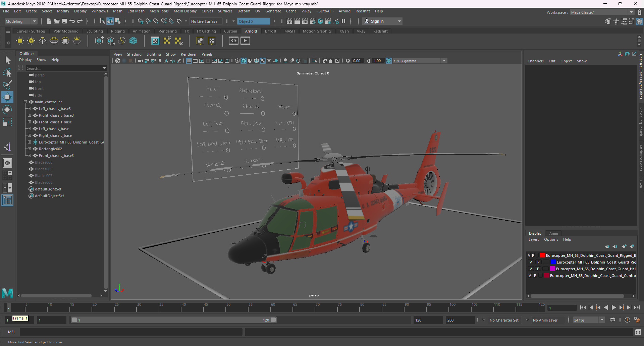Screen dimensions: 644x346
Task: Play the animation forwards
Action: pos(613,307)
